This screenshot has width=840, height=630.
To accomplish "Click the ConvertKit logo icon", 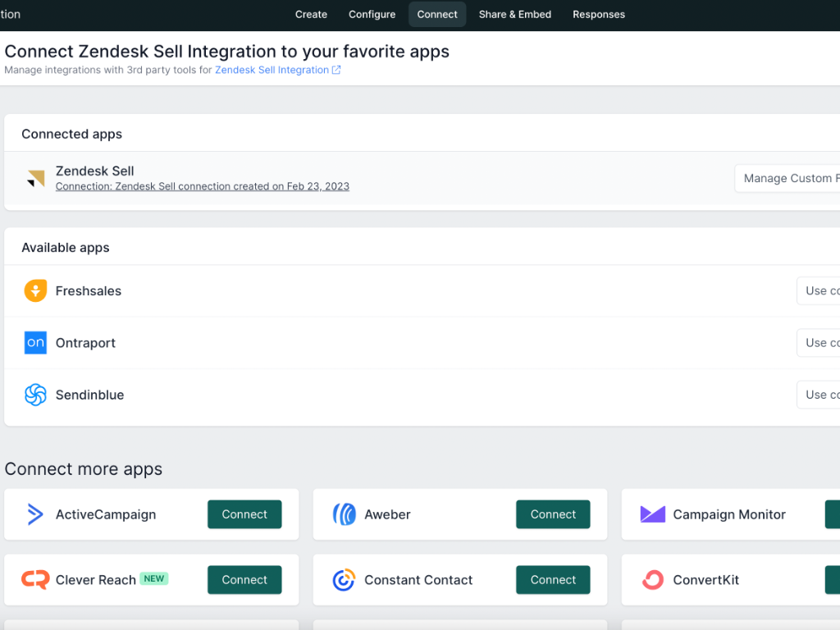I will (652, 580).
